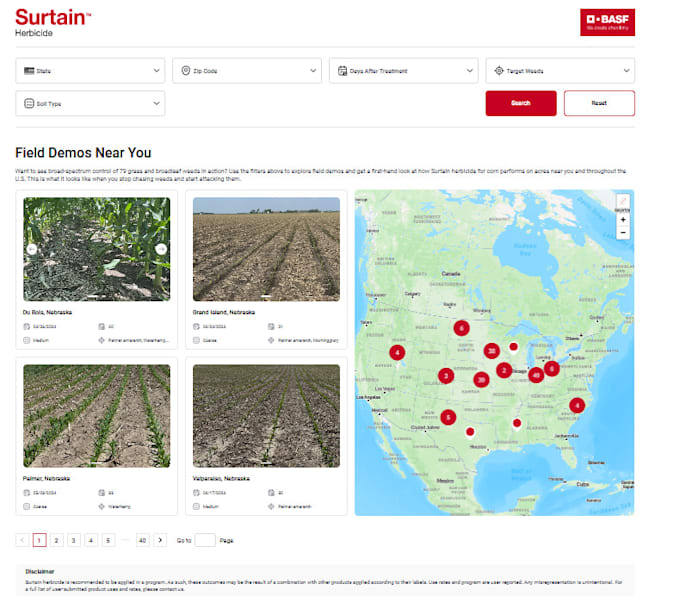
Task: Click the single map pin near Mississippi
Action: pos(517,424)
